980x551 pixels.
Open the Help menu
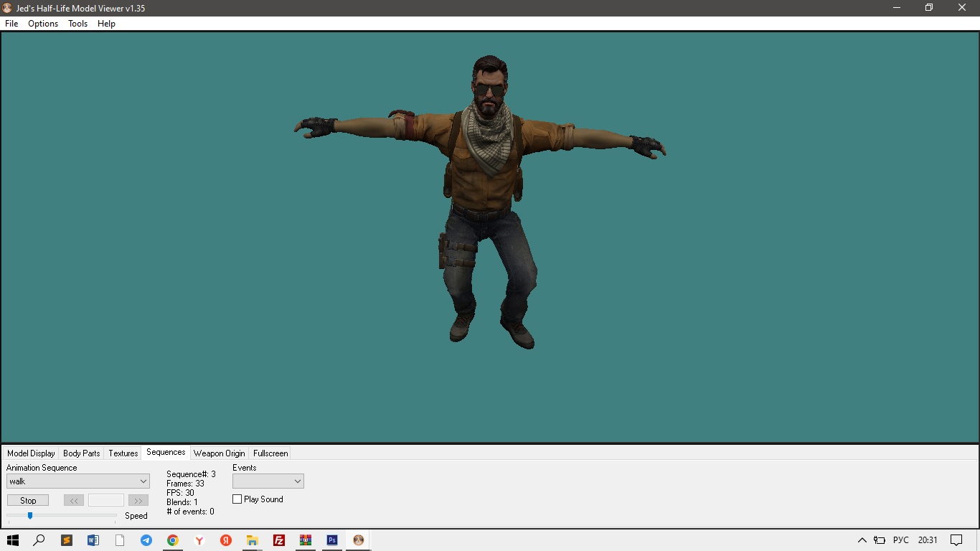(x=106, y=24)
